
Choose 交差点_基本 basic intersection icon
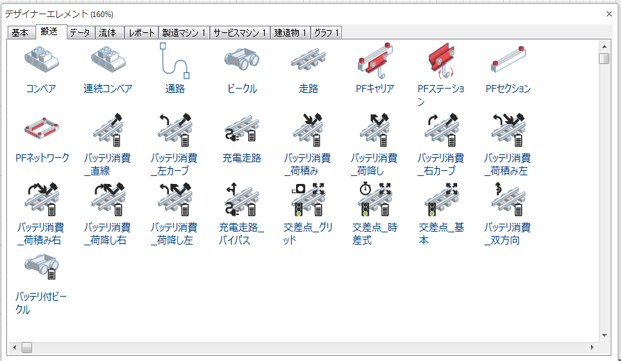click(442, 199)
